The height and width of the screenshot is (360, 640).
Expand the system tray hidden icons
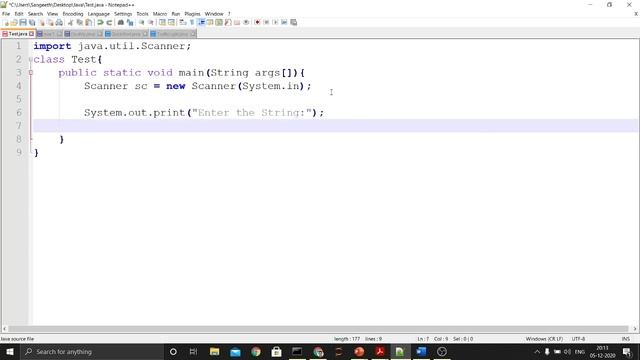537,351
